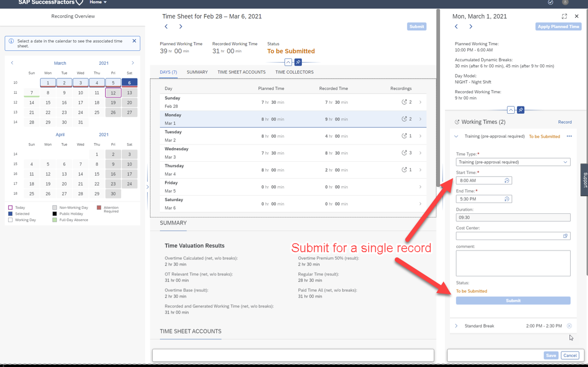Click the next month arrow in the calendar

[x=133, y=63]
